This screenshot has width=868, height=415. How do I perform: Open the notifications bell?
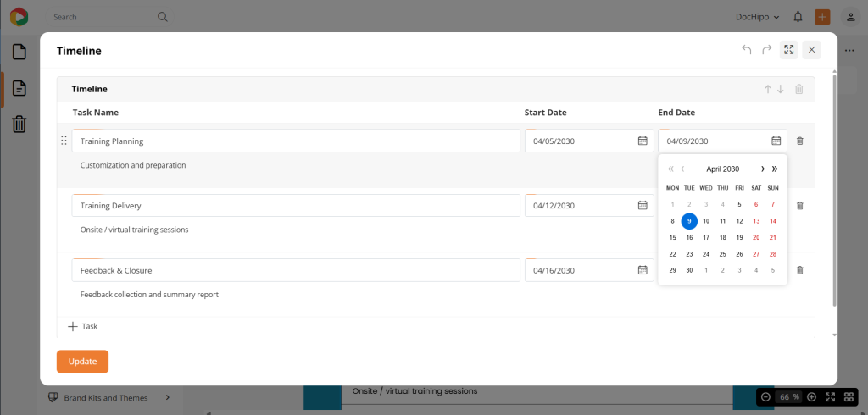(x=798, y=17)
